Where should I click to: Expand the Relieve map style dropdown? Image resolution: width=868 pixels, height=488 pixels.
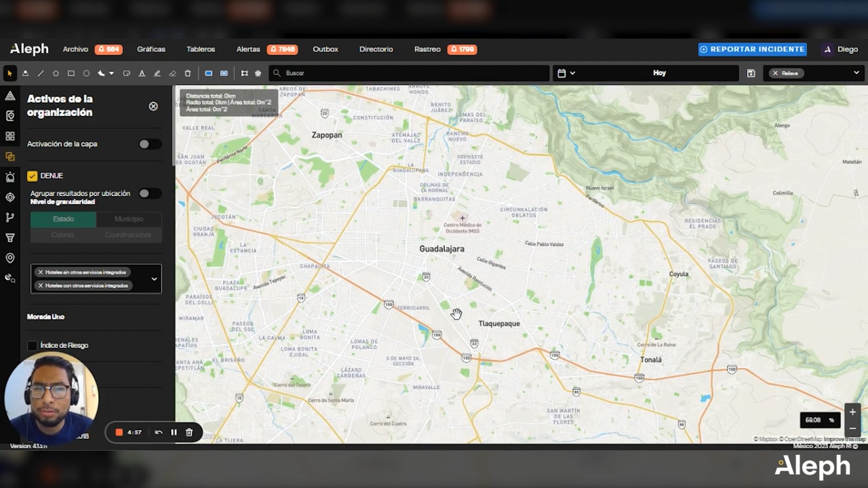pos(856,73)
